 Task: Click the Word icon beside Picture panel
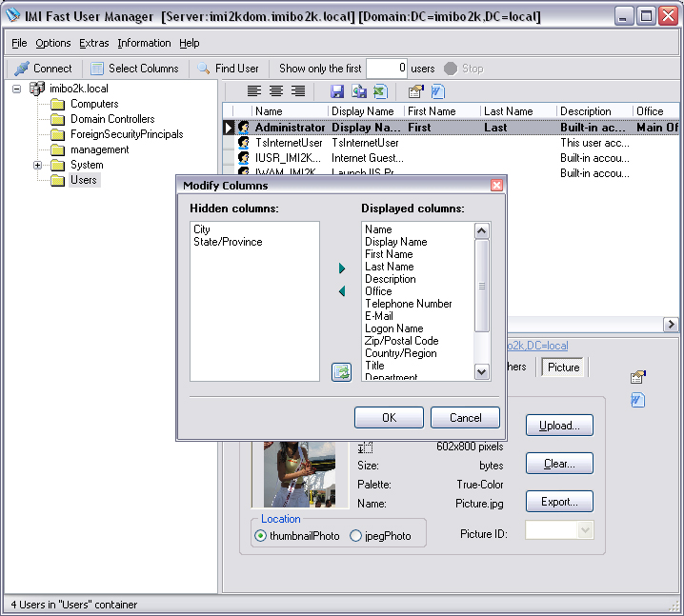tap(637, 400)
